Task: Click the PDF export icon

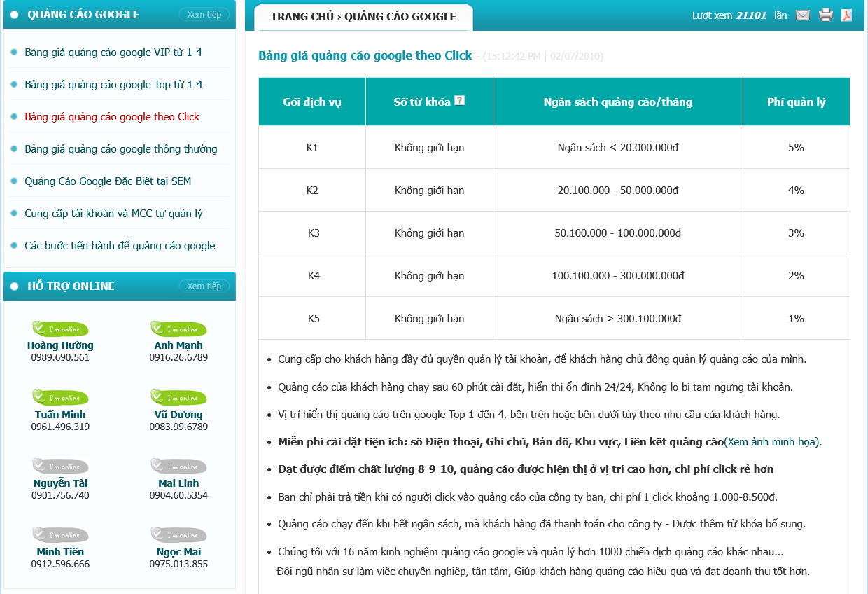Action: tap(846, 15)
